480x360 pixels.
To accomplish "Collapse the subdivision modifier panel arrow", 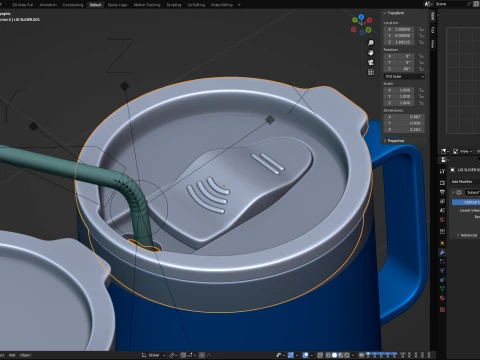I will coord(453,192).
